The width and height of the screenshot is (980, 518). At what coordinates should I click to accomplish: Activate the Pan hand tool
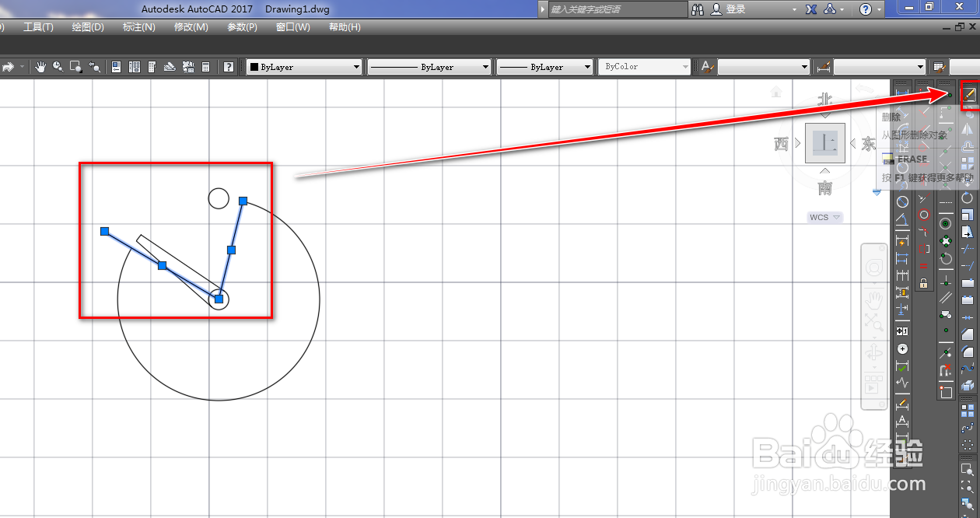point(40,67)
